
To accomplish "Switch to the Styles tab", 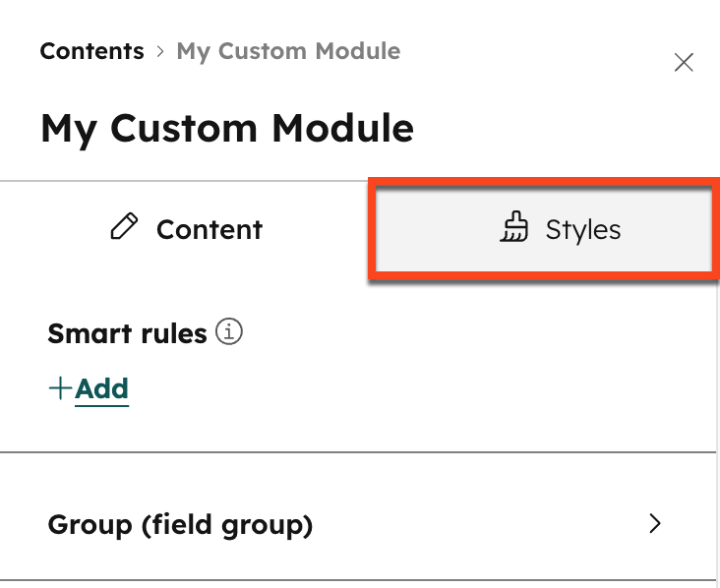I will (x=541, y=229).
